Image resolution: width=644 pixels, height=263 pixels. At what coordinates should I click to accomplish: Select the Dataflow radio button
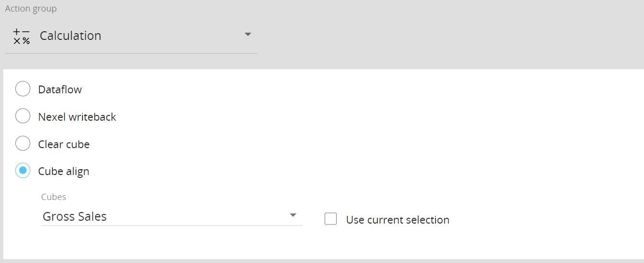coord(23,89)
